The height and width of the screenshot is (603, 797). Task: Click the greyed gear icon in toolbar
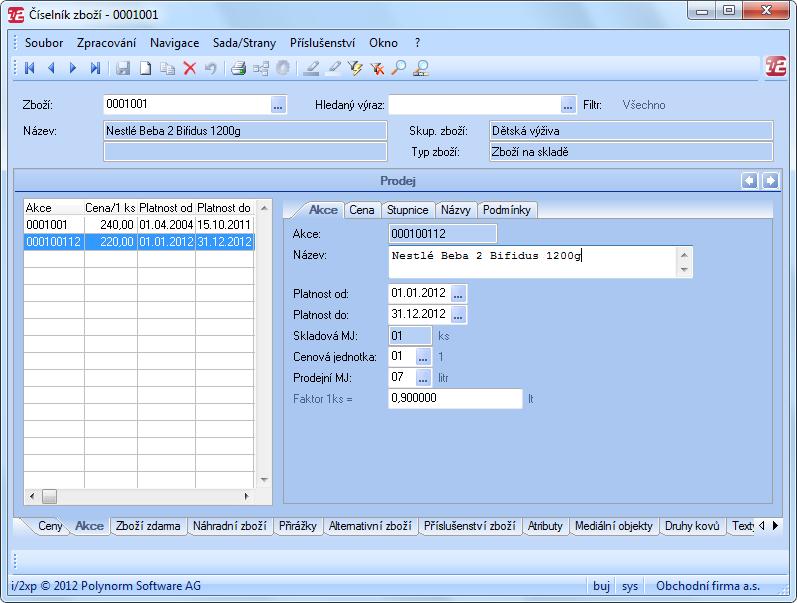tap(283, 68)
